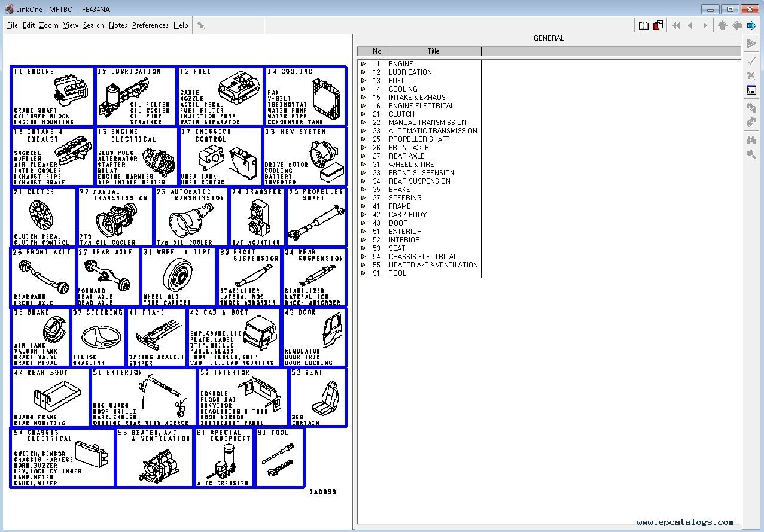The height and width of the screenshot is (532, 764).
Task: Open the Zoom menu
Action: click(x=48, y=25)
